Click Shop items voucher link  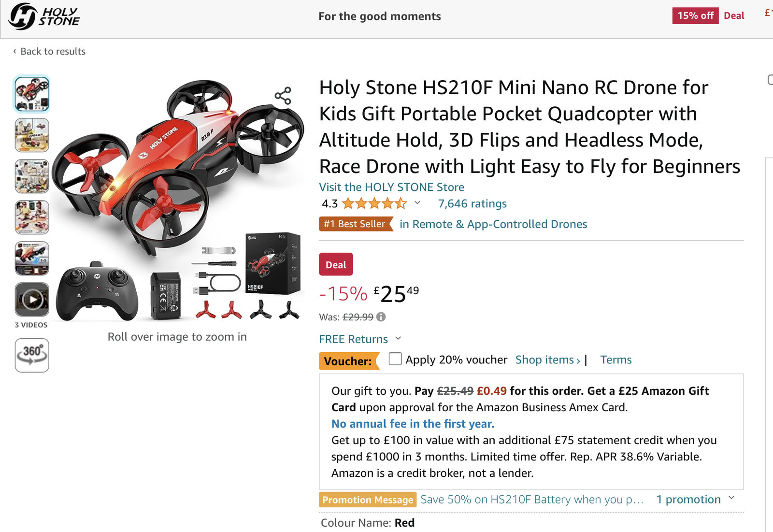547,360
